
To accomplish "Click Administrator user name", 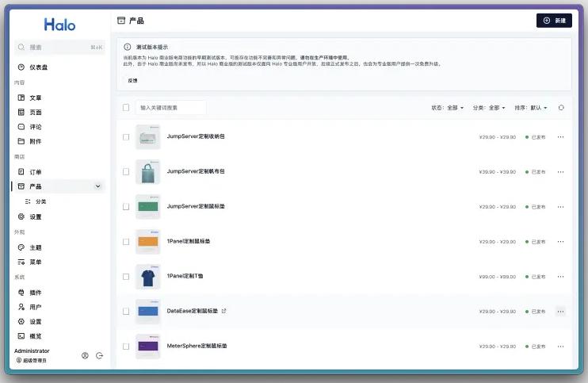I will (32, 350).
